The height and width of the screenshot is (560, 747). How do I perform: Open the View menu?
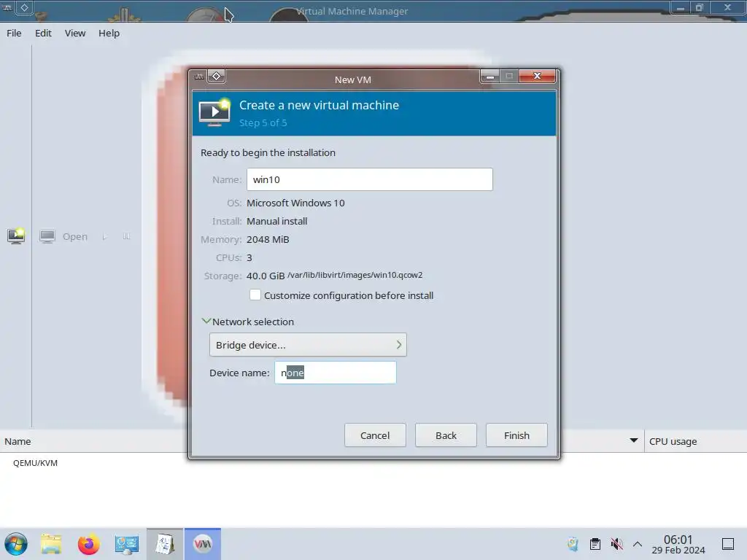(x=75, y=33)
